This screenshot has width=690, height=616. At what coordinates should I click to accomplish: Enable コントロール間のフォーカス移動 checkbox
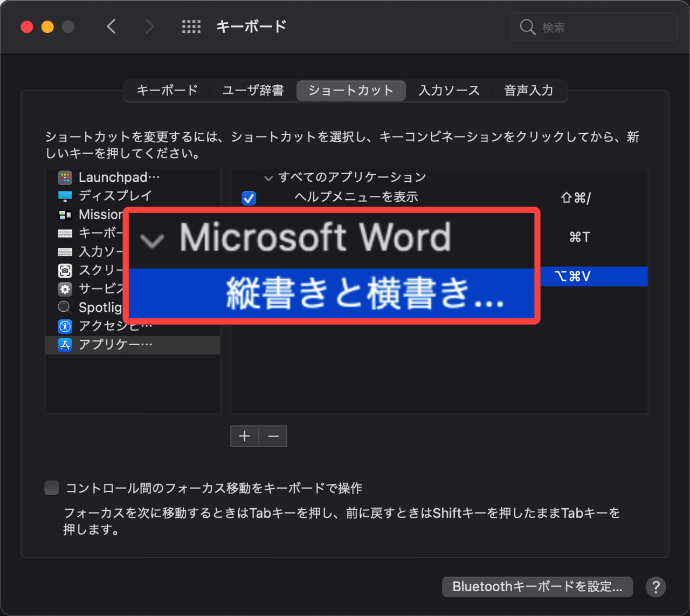coord(52,488)
